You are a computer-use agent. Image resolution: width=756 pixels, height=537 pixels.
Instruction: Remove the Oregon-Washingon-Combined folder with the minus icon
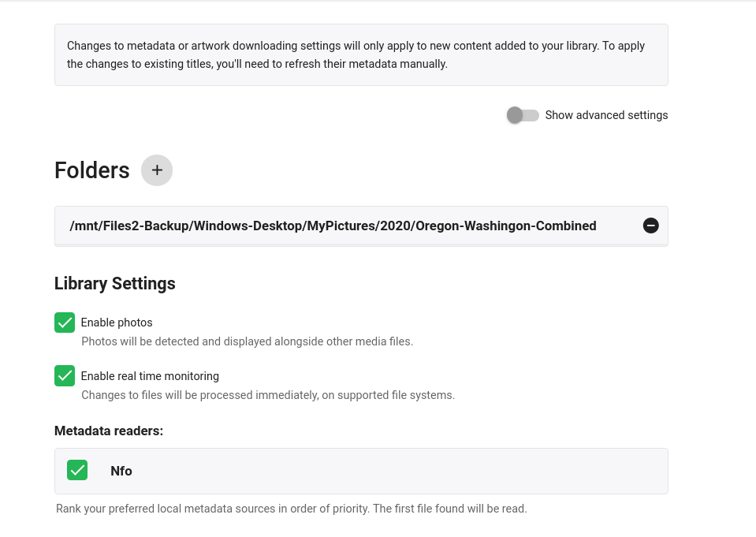click(x=650, y=226)
